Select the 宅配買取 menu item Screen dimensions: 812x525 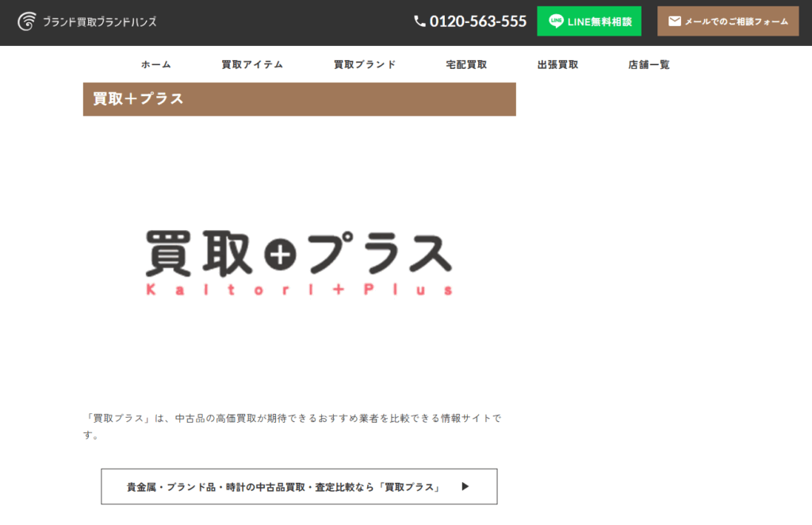click(466, 65)
